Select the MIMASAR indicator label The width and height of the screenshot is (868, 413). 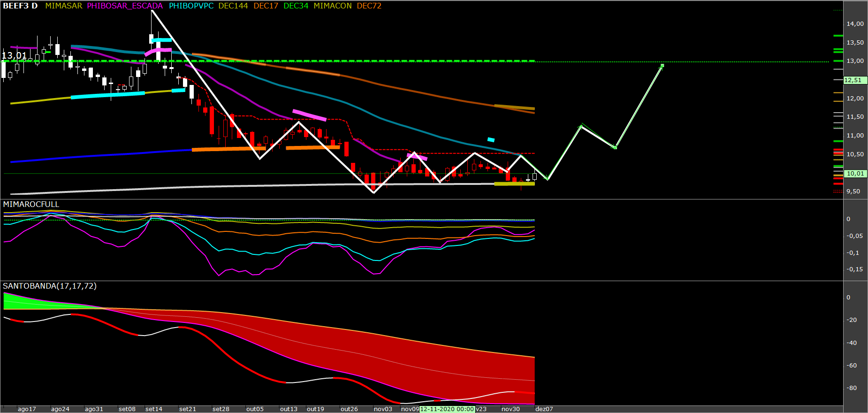[x=63, y=6]
